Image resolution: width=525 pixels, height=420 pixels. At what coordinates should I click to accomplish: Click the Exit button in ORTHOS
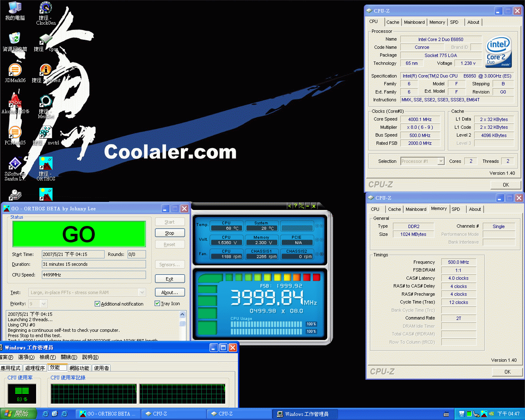pyautogui.click(x=170, y=279)
